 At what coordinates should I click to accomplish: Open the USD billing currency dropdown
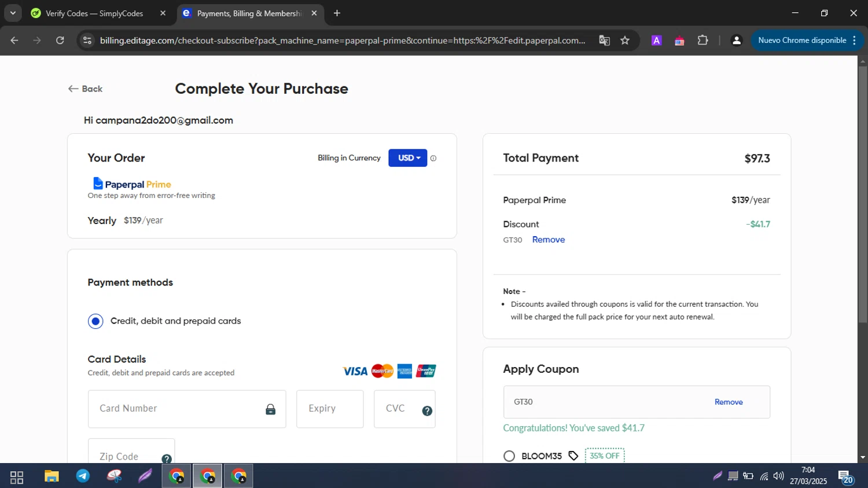point(408,158)
